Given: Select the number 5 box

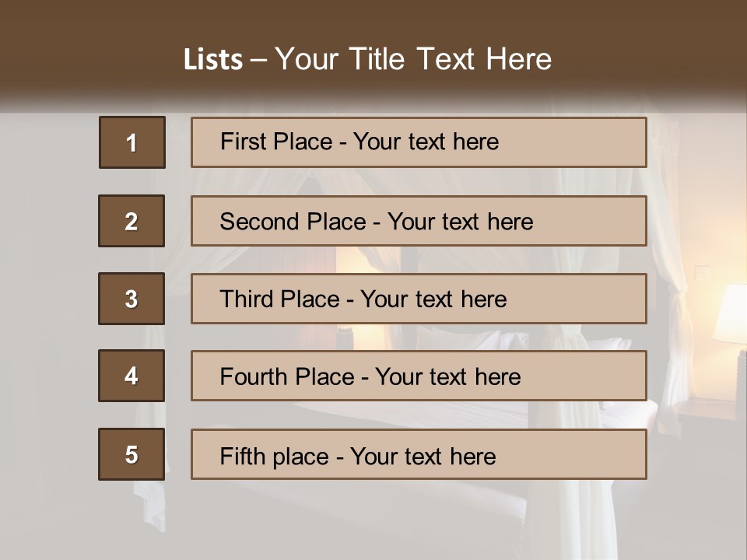Looking at the screenshot, I should 132,454.
